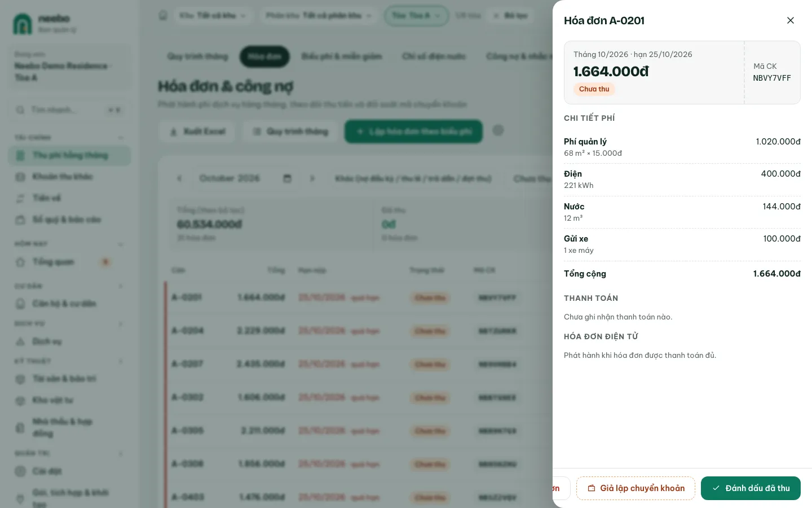
Task: Open Thu phí hàng tháng in the sidebar
Action: pyautogui.click(x=69, y=155)
